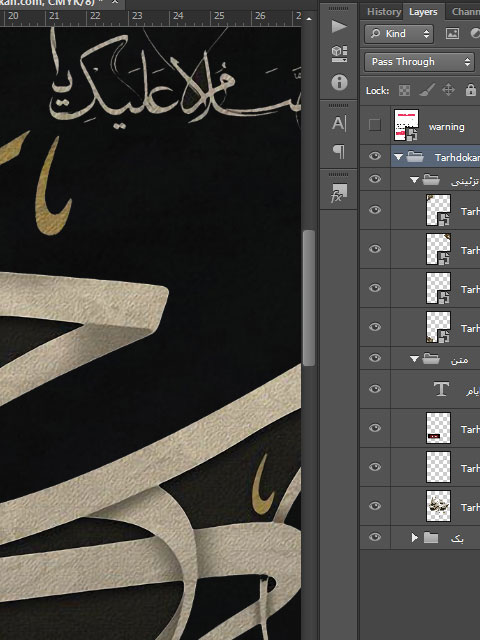Image resolution: width=480 pixels, height=640 pixels.
Task: Filter layers by pixel layers icon
Action: tap(452, 33)
